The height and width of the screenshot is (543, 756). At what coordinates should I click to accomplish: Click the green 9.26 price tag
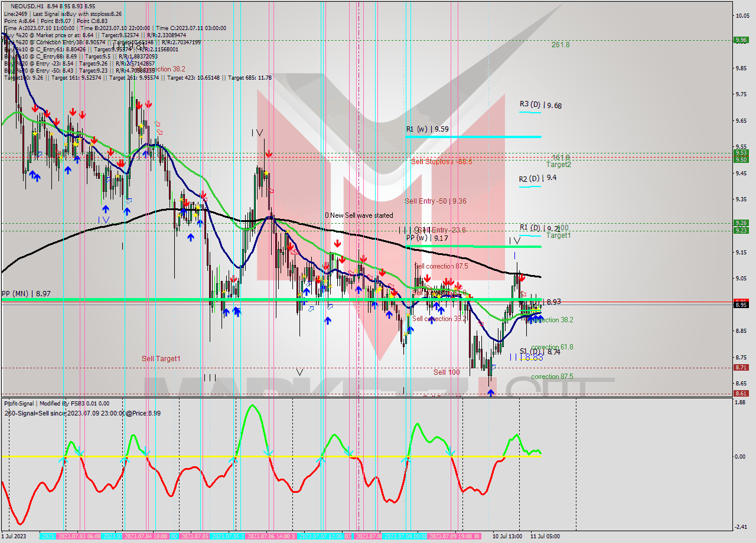(x=741, y=223)
